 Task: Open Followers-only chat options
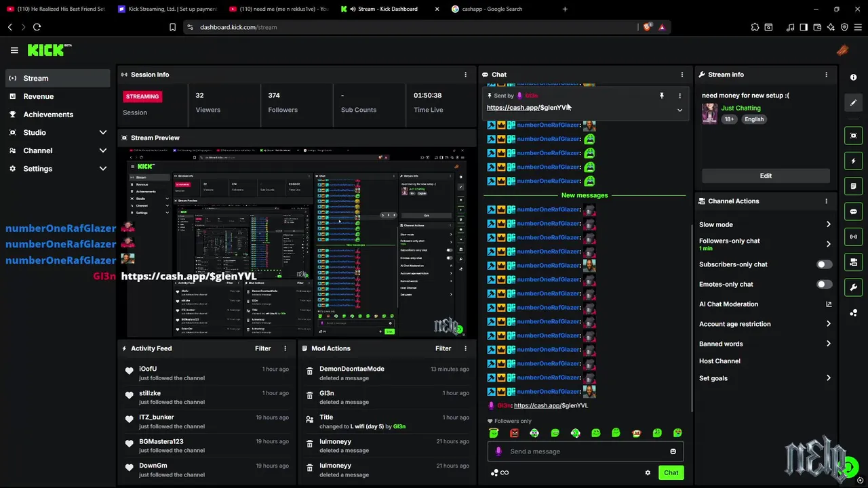coord(765,244)
